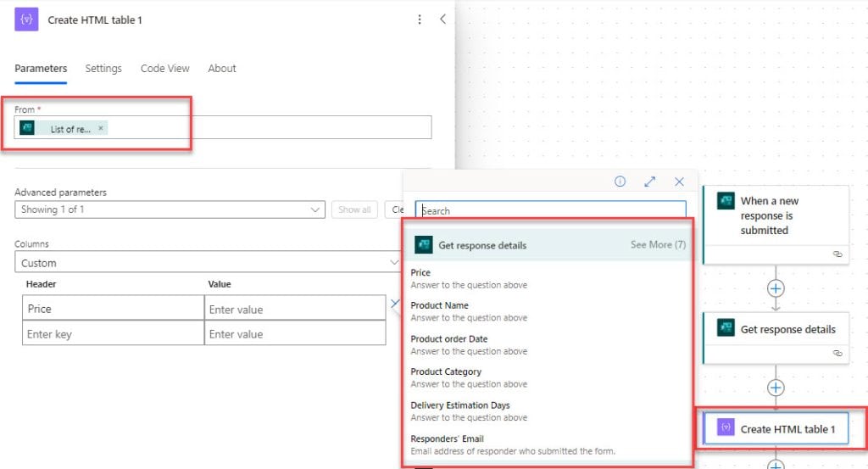Collapse the panel with the chevron arrow
The image size is (868, 469).
pos(442,19)
